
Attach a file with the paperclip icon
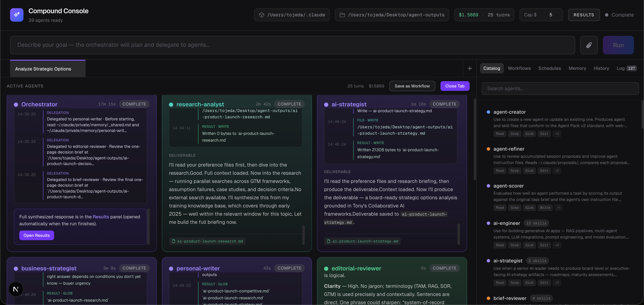[589, 45]
